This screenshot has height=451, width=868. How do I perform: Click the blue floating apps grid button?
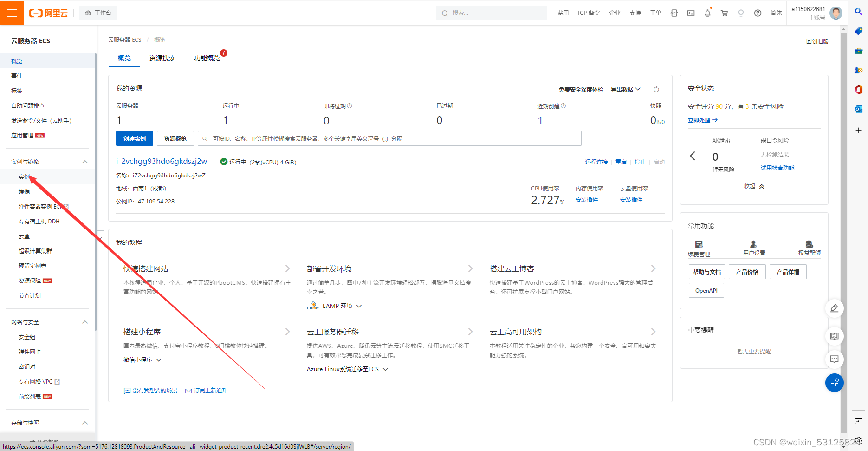[835, 383]
